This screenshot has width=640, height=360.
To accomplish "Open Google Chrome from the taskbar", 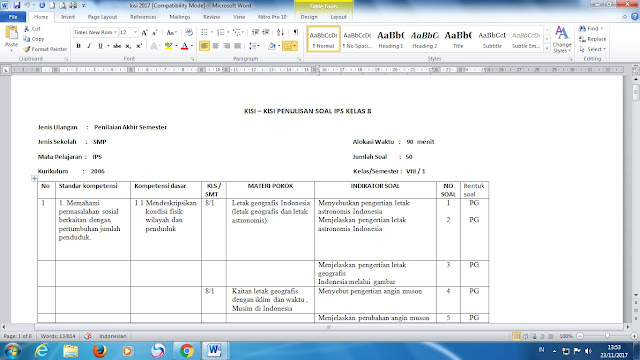I will (x=187, y=351).
